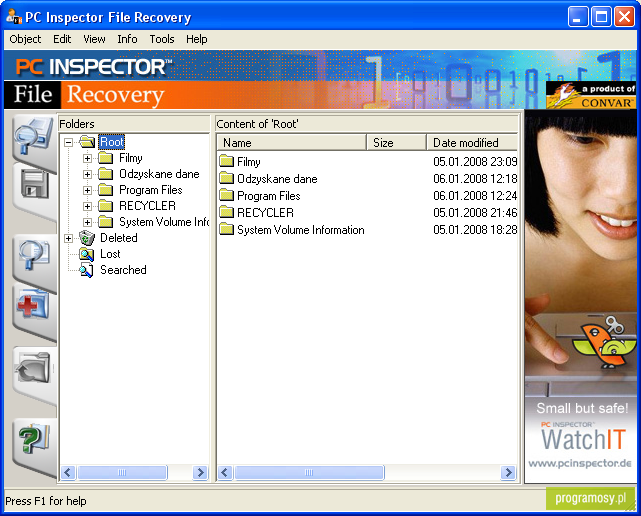
Task: Click the restore arrow folder sidebar icon
Action: click(x=34, y=368)
